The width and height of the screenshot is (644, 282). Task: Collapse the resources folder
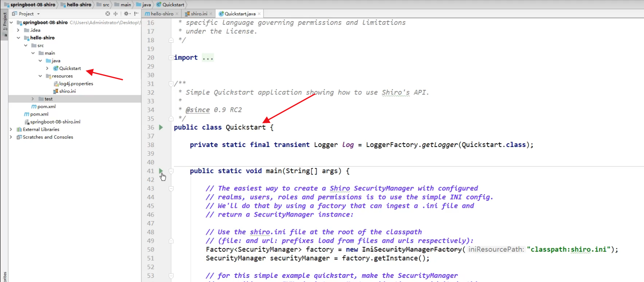(41, 76)
